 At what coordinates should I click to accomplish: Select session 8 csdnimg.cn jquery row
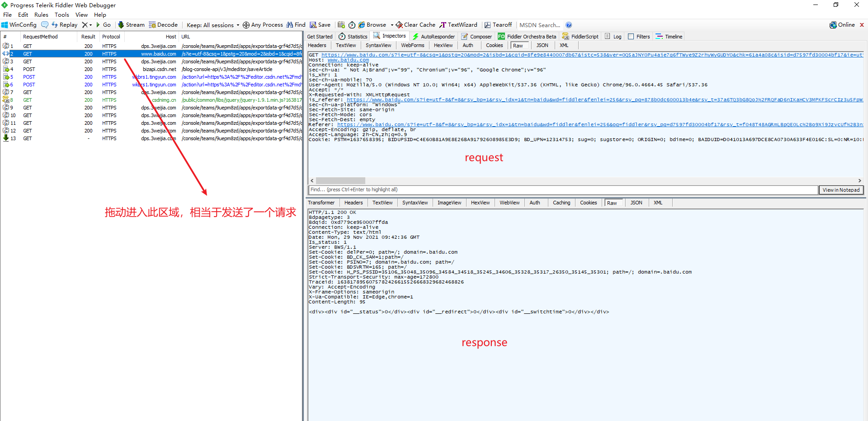click(x=151, y=100)
